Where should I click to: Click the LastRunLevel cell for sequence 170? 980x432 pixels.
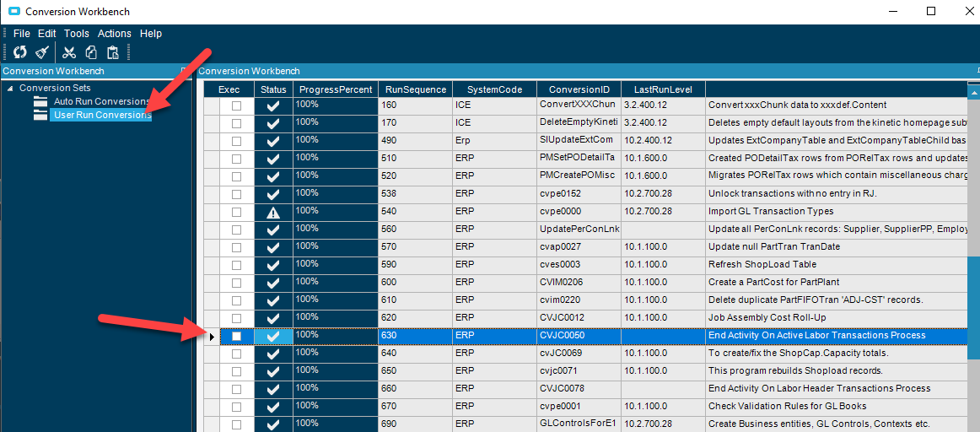pos(663,124)
